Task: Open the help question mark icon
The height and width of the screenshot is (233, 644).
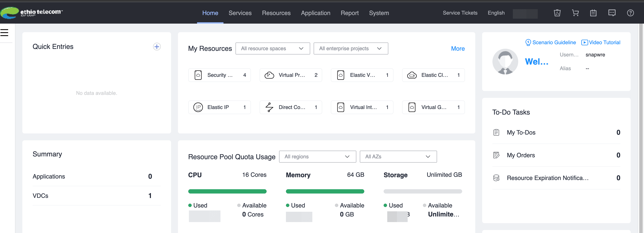Action: tap(630, 13)
